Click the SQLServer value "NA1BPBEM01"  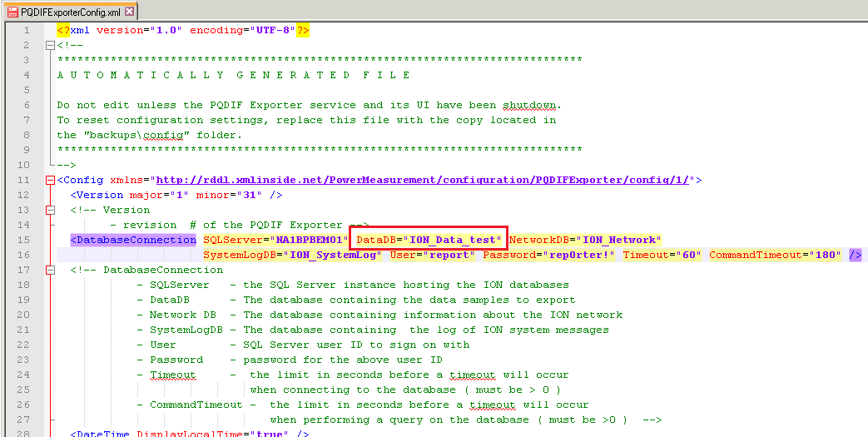click(x=310, y=240)
